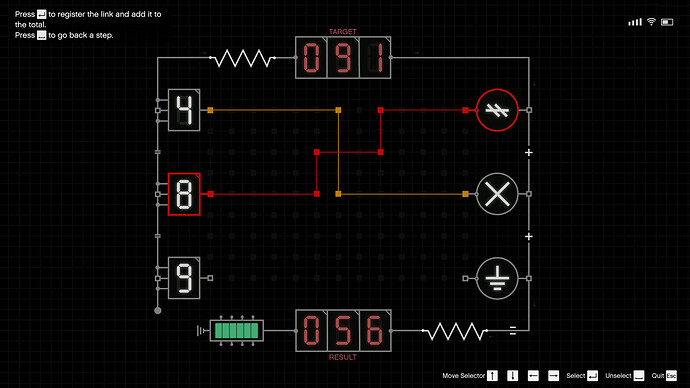Viewport: 690px width, 388px height.
Task: Click the signal strength bars icon
Action: [x=635, y=22]
